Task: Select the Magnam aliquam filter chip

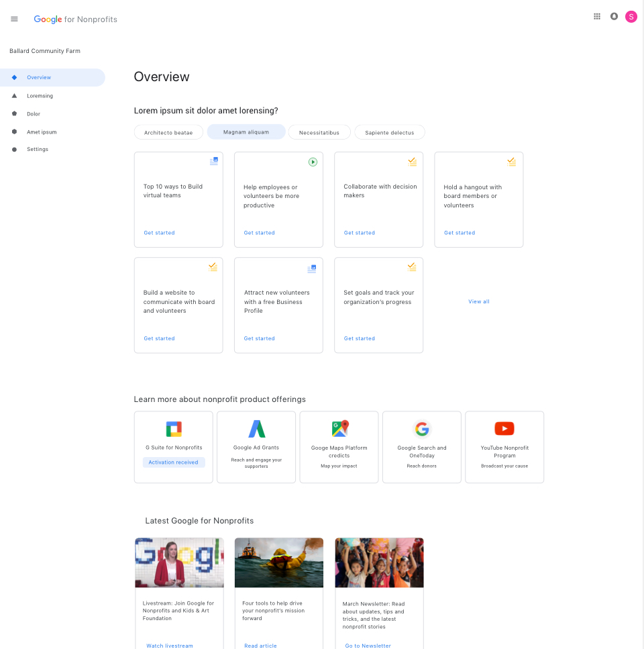Action: [246, 132]
